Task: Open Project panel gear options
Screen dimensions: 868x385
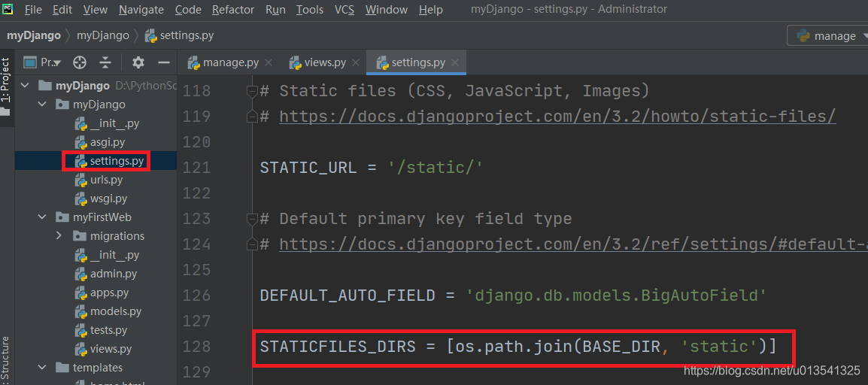Action: pos(138,62)
